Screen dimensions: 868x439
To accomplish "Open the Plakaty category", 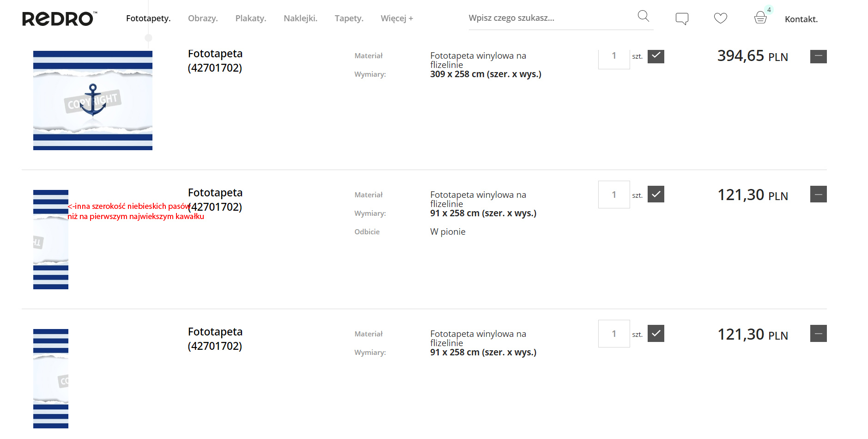I will pos(250,18).
